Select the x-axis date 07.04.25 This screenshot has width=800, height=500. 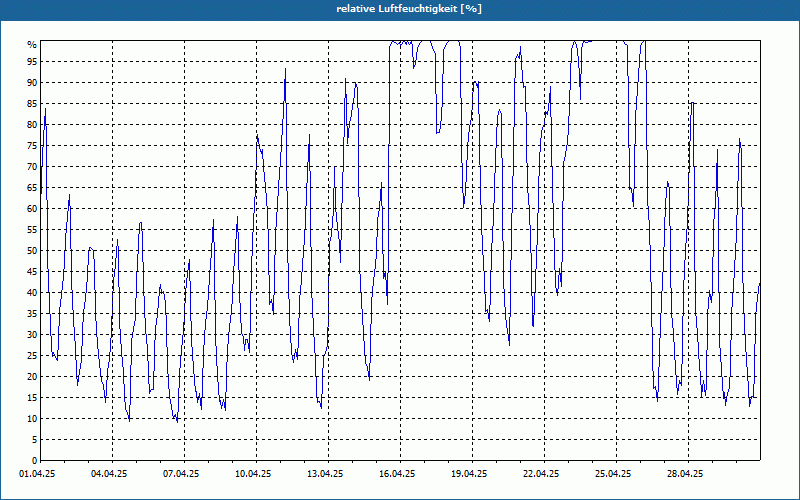click(x=181, y=474)
